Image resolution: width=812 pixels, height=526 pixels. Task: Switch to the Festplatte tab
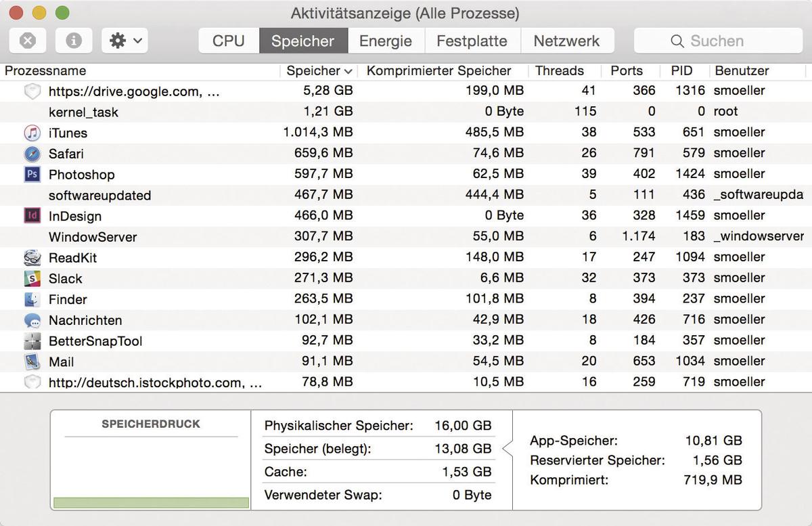coord(472,41)
